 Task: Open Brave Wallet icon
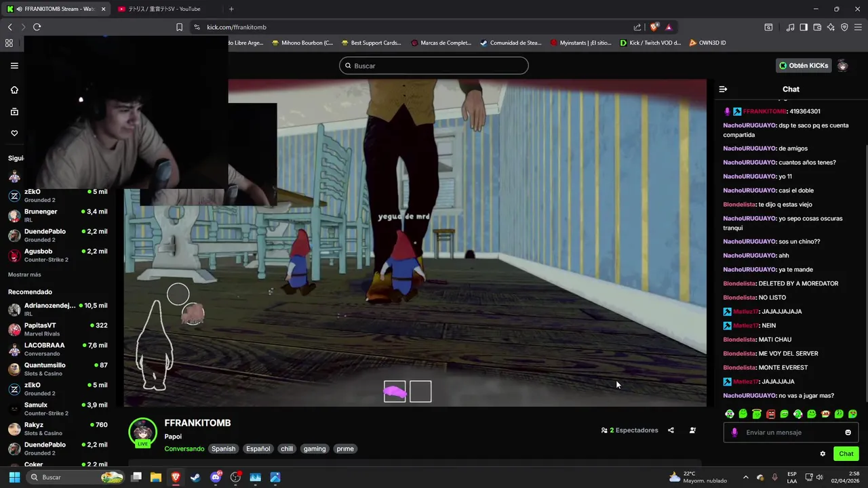tap(817, 27)
